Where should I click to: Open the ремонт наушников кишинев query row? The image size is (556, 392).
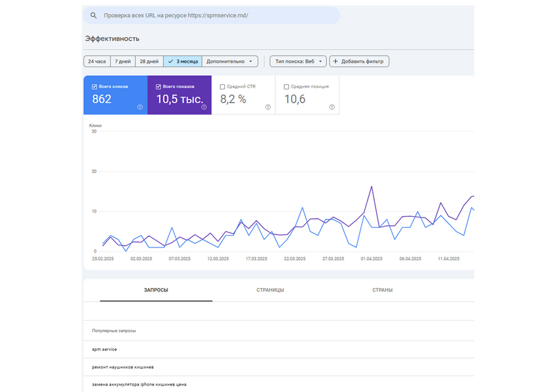tap(123, 367)
